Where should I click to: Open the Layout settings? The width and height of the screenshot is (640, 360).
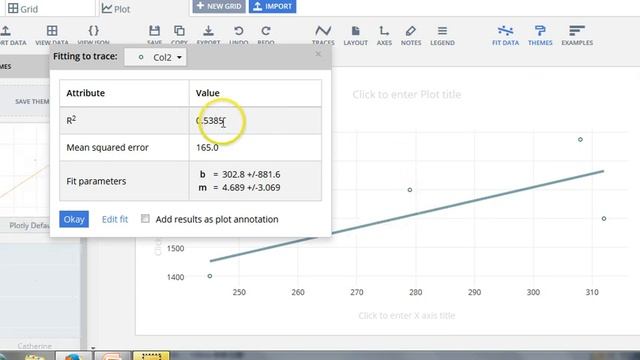356,35
